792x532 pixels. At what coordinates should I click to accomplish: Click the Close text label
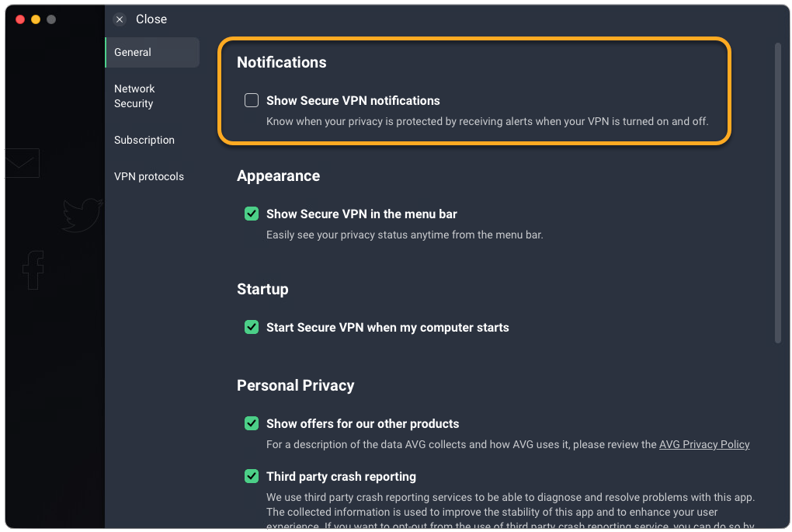(151, 19)
